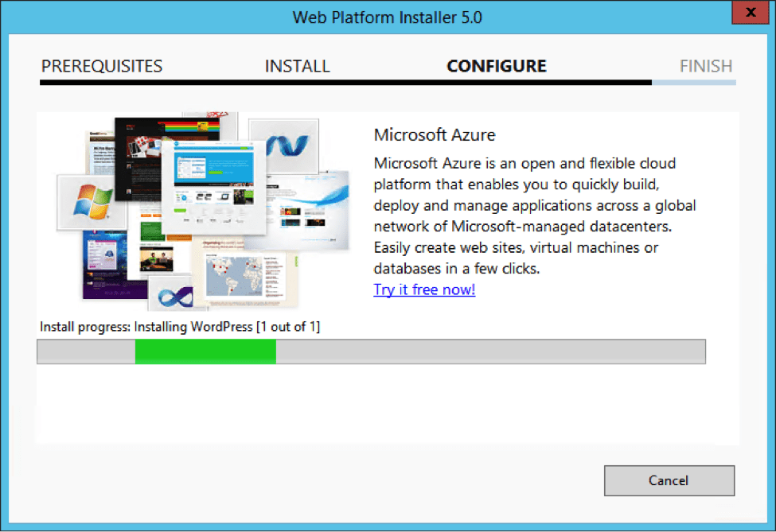Select the INSTALL step
The image size is (776, 532).
[297, 66]
